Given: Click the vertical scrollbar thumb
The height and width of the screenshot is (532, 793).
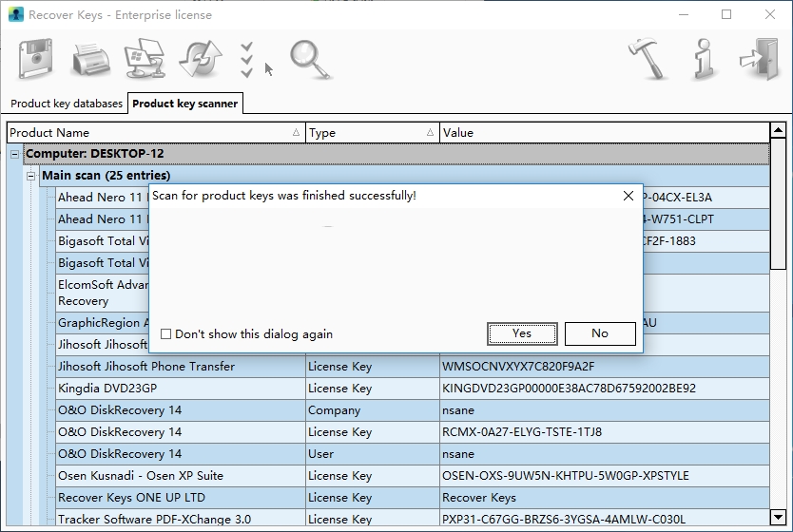Looking at the screenshot, I should click(x=778, y=204).
